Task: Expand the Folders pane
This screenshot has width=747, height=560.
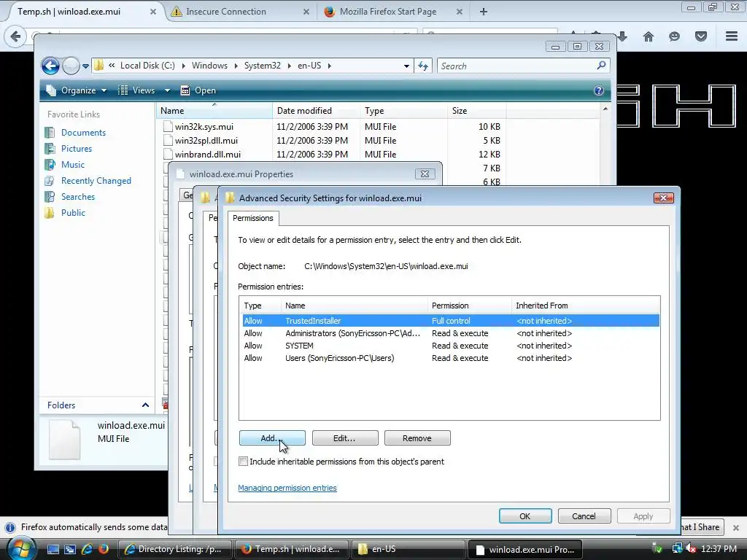Action: pyautogui.click(x=145, y=405)
